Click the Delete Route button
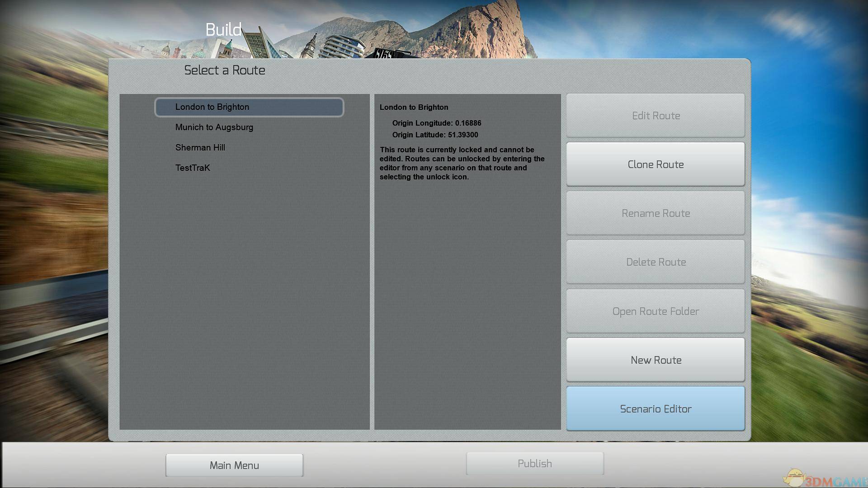Screen dimensions: 868x488 pos(655,262)
